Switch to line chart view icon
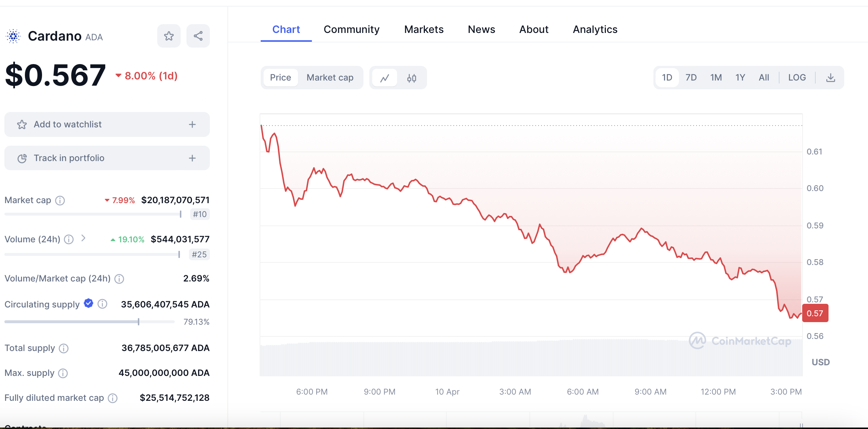868x429 pixels. (x=384, y=78)
